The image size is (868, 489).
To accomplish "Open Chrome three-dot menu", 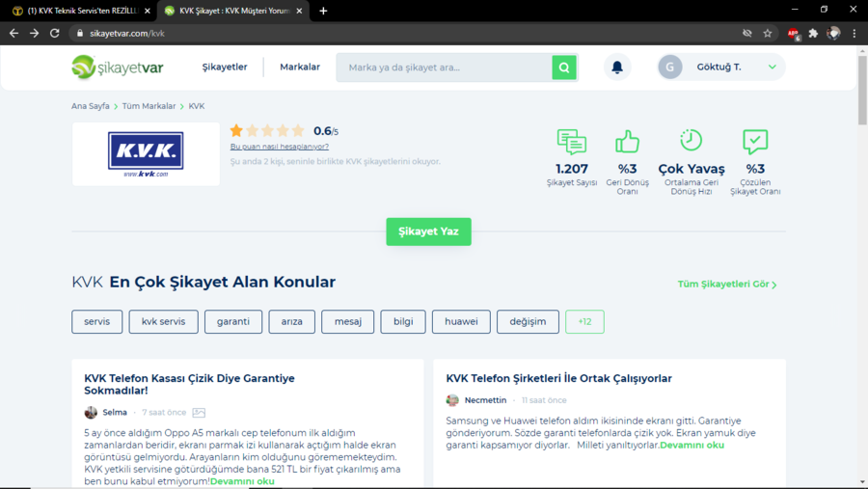I will pos(854,33).
